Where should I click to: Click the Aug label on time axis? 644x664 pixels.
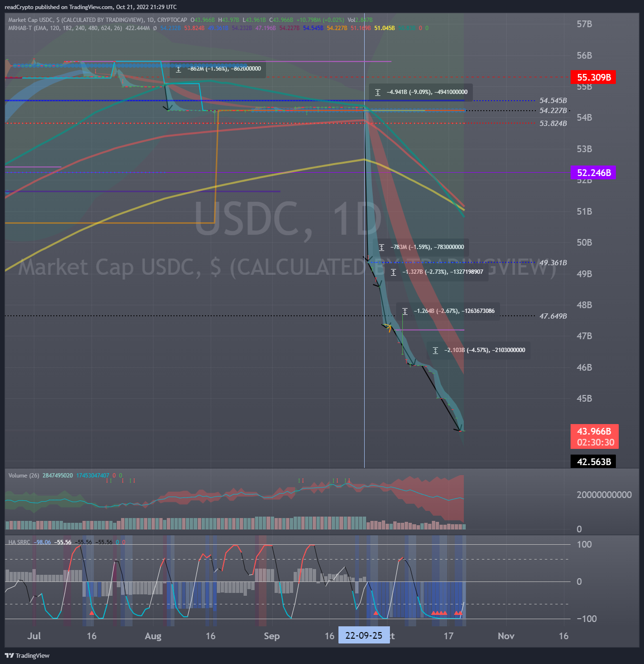click(x=153, y=636)
